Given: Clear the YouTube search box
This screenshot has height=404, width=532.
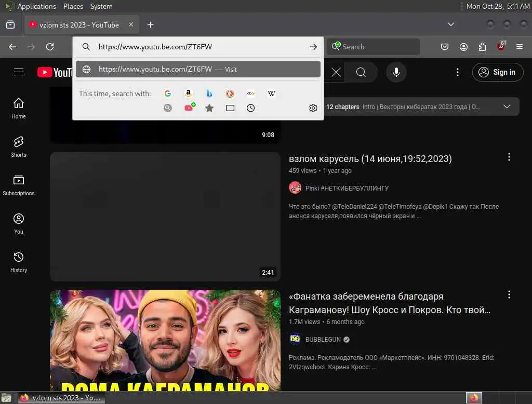Looking at the screenshot, I should tap(336, 72).
